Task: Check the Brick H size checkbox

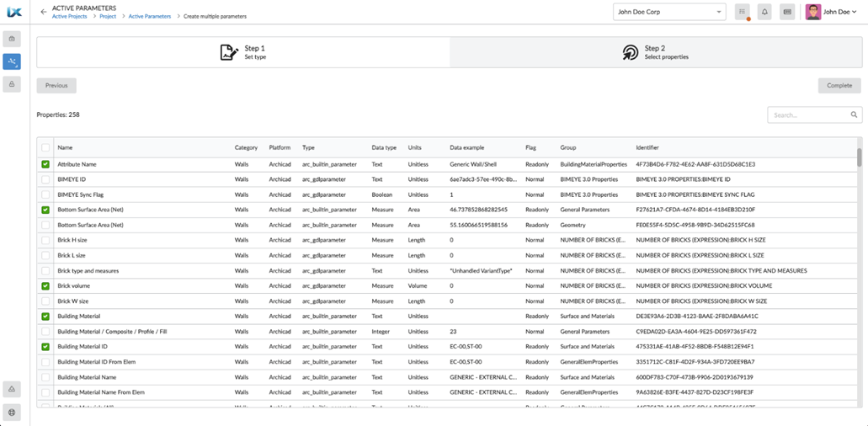Action: 45,240
